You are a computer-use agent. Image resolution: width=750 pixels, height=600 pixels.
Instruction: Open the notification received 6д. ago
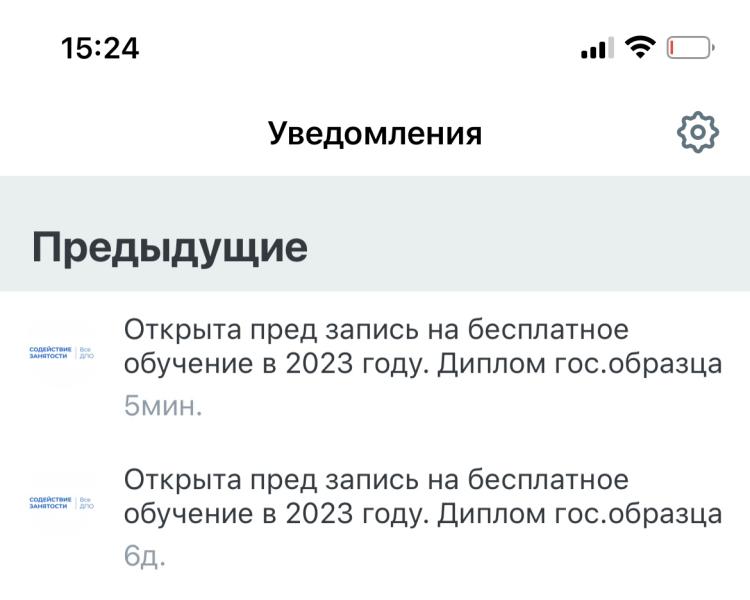click(x=375, y=517)
